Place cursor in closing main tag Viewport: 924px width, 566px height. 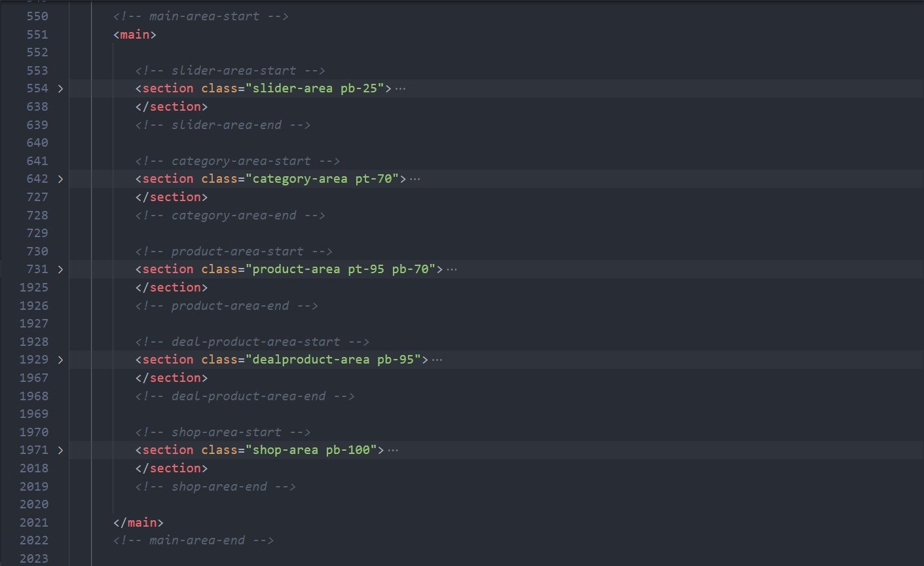pos(138,522)
